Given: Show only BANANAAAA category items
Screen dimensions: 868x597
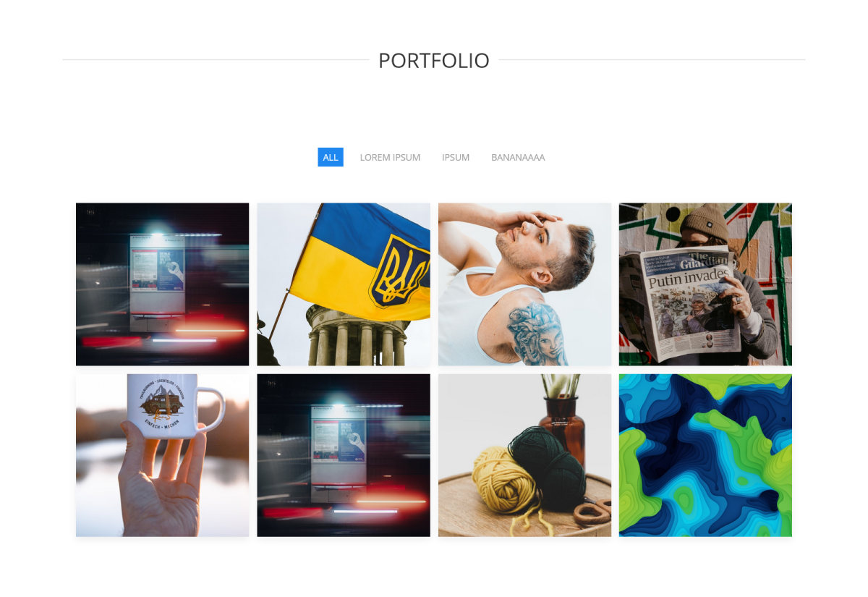Looking at the screenshot, I should coord(518,157).
